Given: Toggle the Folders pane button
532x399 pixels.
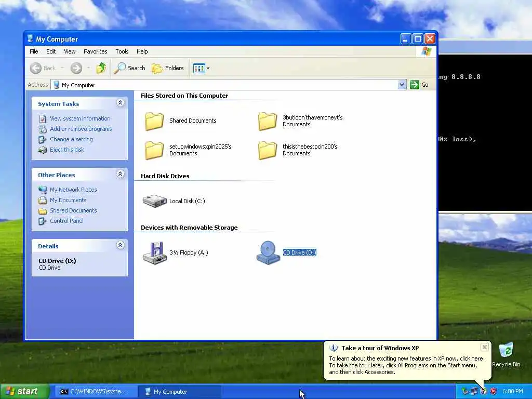Looking at the screenshot, I should [168, 68].
